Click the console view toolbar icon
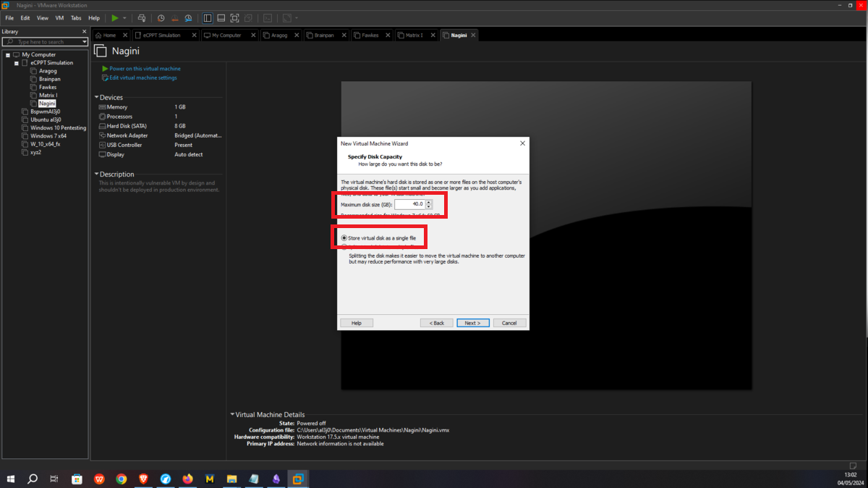The image size is (868, 488). (268, 17)
